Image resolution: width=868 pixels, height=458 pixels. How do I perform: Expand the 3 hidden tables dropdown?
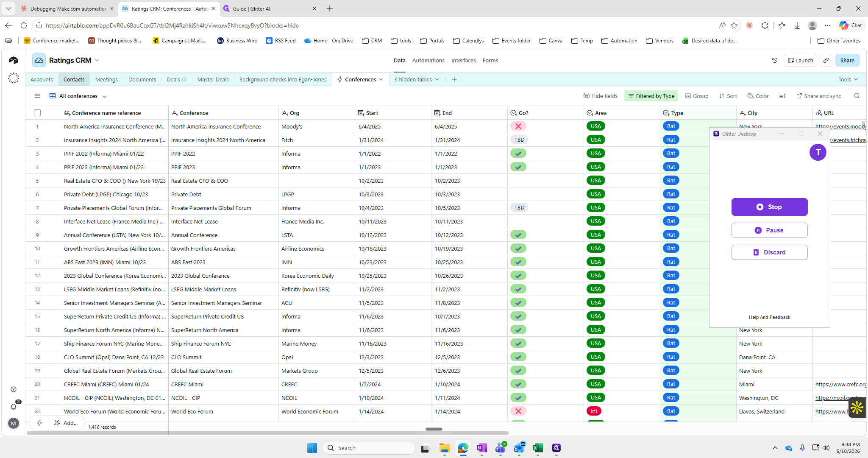coord(417,79)
